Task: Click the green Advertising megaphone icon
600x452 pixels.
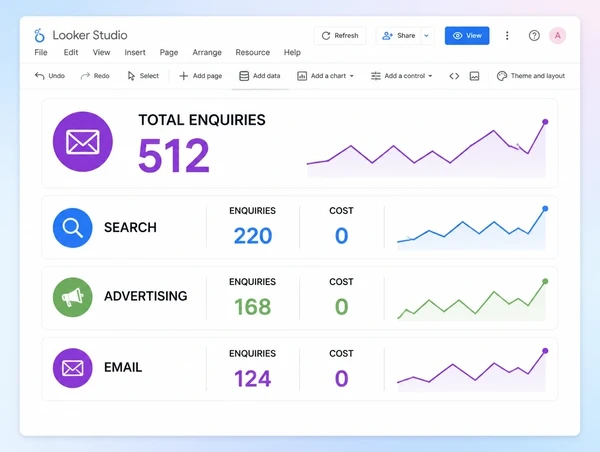Action: pyautogui.click(x=73, y=297)
